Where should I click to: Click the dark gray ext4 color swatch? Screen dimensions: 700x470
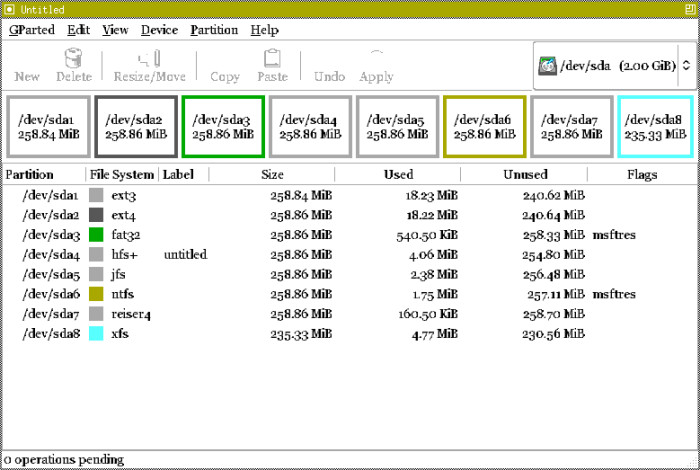pyautogui.click(x=96, y=215)
